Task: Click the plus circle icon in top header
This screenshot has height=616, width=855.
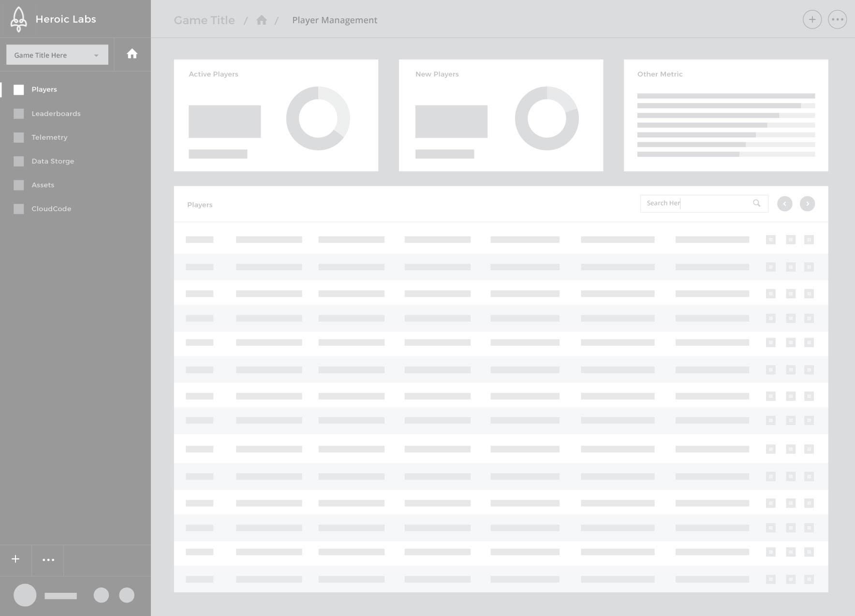Action: (x=812, y=20)
